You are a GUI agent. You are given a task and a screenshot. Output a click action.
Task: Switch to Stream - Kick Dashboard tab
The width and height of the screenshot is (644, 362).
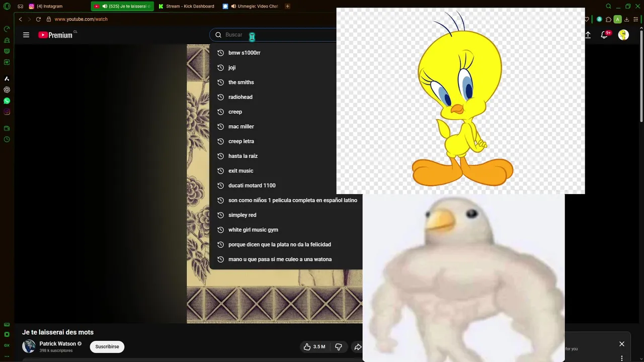tap(187, 7)
